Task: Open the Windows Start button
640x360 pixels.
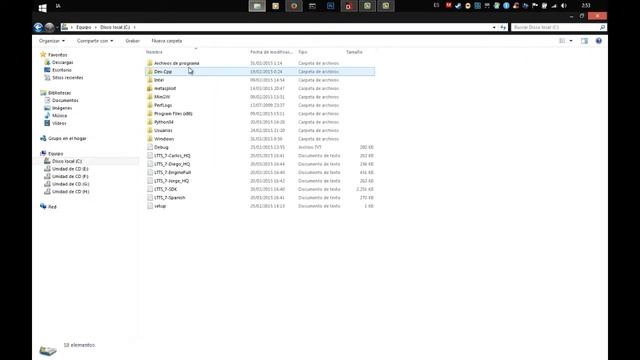Action: point(42,7)
